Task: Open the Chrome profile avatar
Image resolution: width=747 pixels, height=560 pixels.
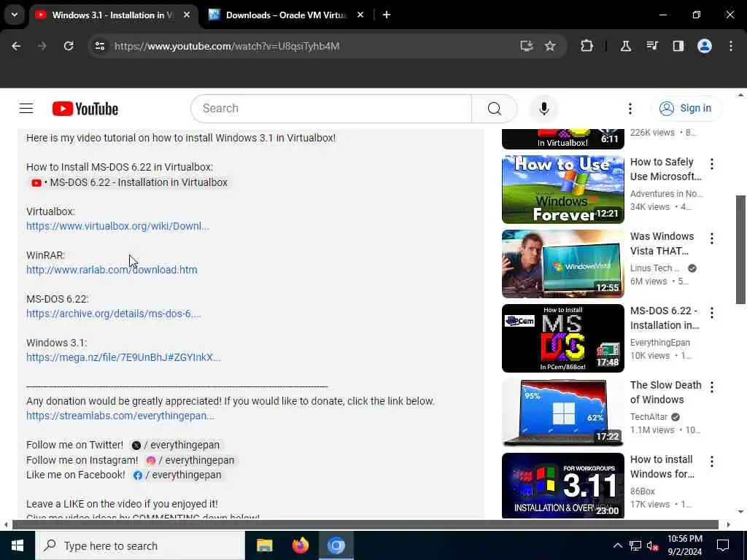Action: (705, 46)
